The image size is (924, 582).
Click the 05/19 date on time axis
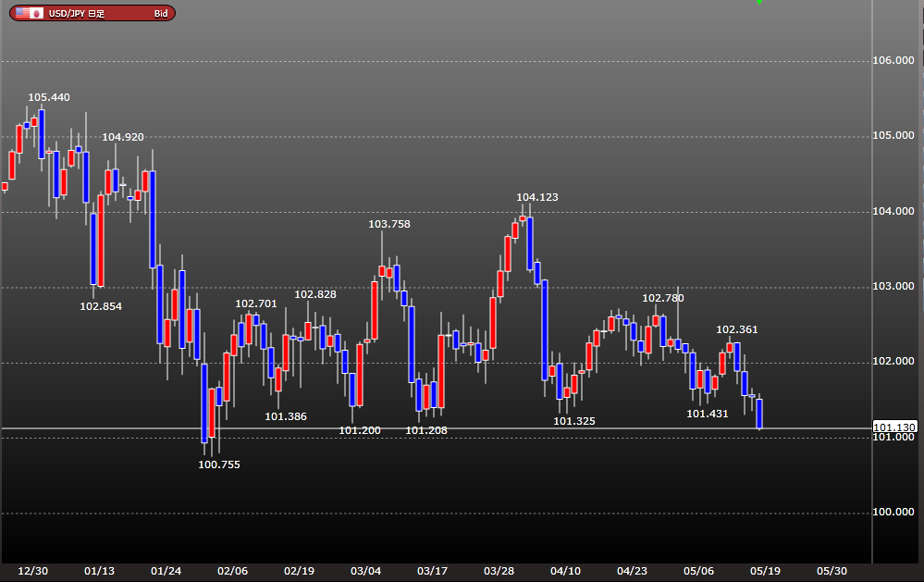pos(765,571)
